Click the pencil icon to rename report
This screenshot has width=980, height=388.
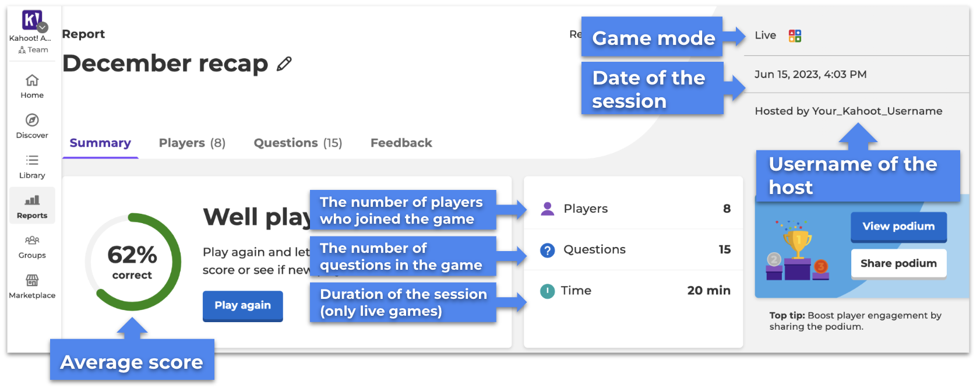[x=284, y=64]
